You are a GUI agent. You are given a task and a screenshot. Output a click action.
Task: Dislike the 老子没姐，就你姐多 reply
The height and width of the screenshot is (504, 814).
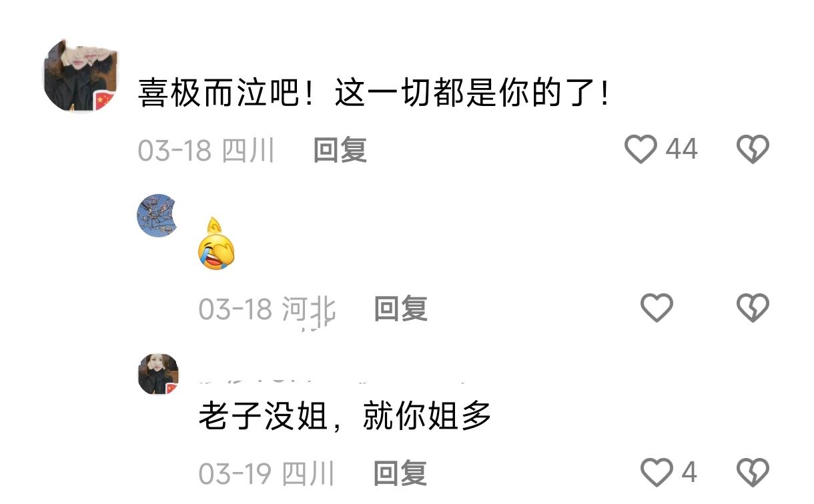click(x=753, y=473)
